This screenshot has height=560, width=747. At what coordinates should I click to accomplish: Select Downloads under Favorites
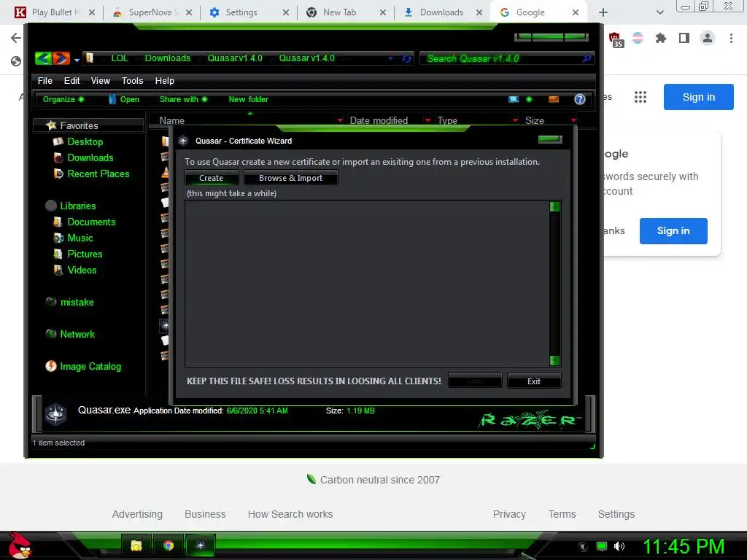tap(90, 157)
